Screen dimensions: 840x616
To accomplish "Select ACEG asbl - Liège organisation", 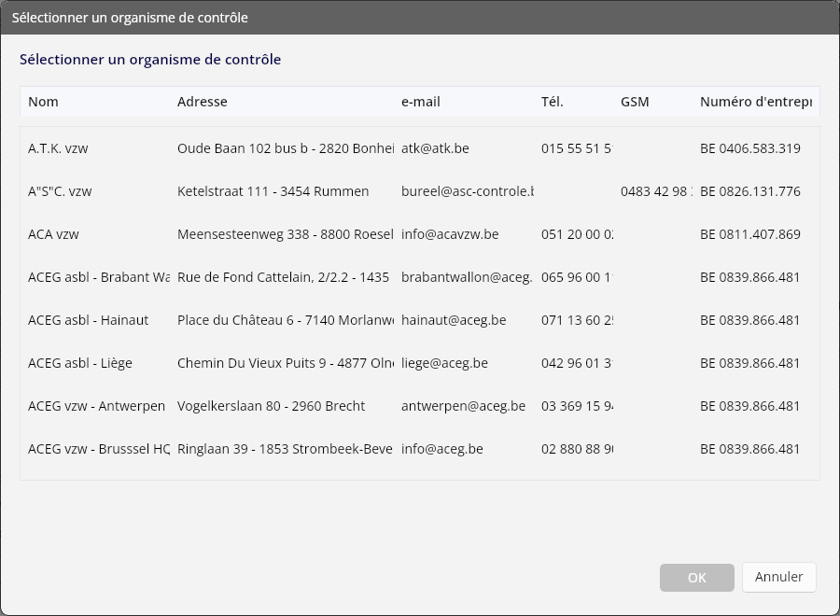I will pyautogui.click(x=419, y=363).
